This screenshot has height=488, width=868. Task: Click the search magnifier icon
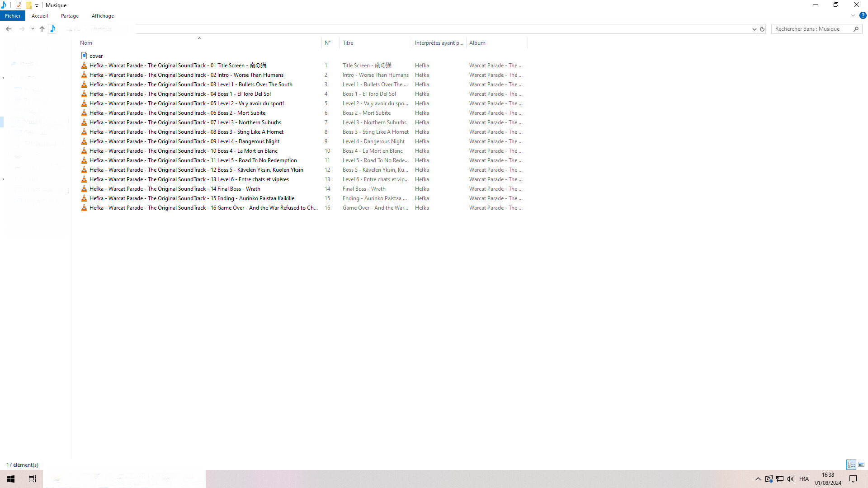tap(856, 29)
